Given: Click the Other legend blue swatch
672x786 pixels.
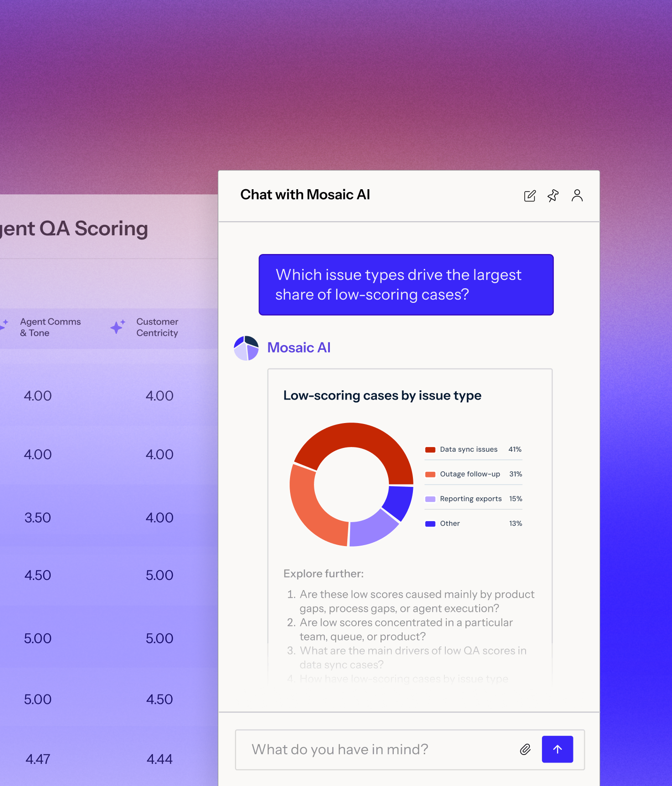Looking at the screenshot, I should [x=430, y=524].
